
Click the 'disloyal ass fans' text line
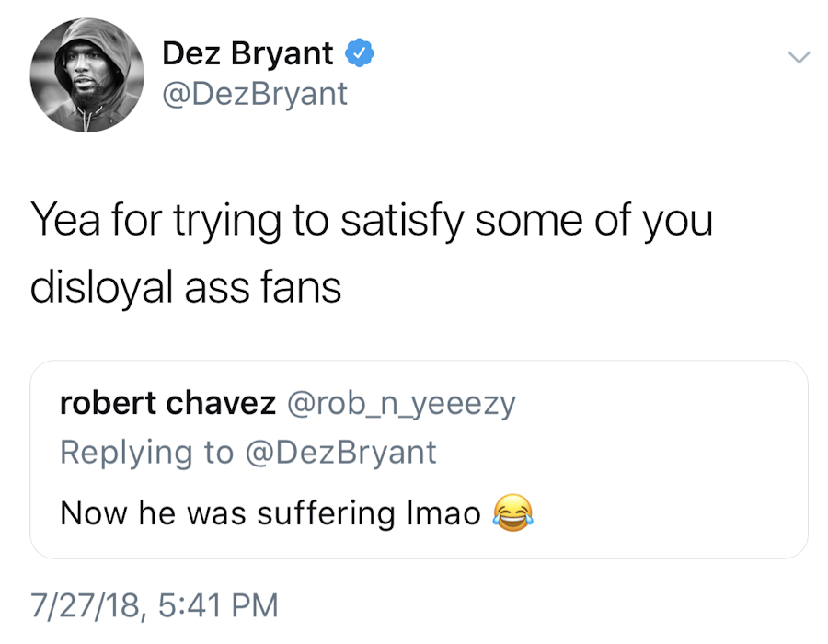pos(186,287)
